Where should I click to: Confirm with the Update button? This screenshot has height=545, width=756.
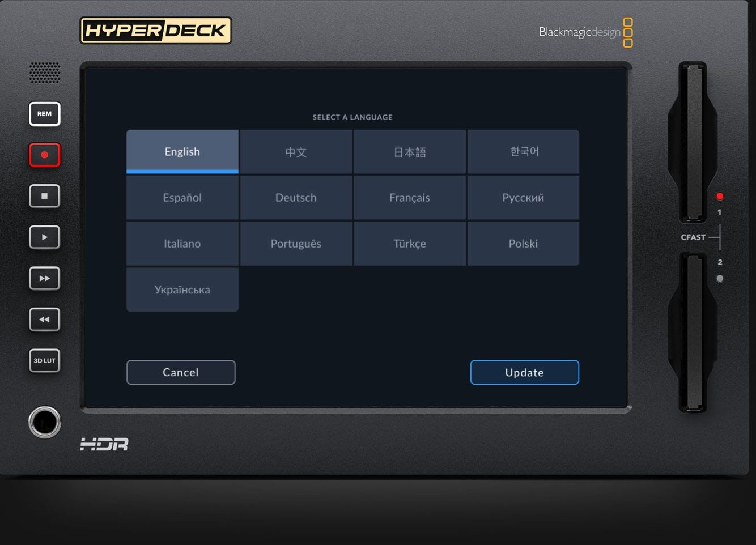[x=525, y=372]
